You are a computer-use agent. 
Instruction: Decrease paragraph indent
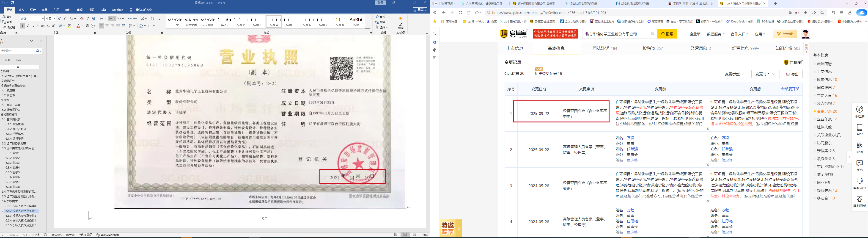click(x=130, y=19)
